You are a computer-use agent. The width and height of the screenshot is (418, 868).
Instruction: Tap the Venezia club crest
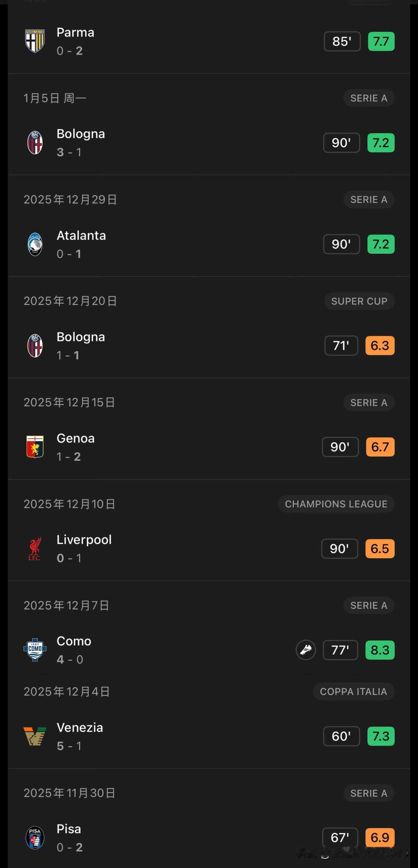(35, 736)
